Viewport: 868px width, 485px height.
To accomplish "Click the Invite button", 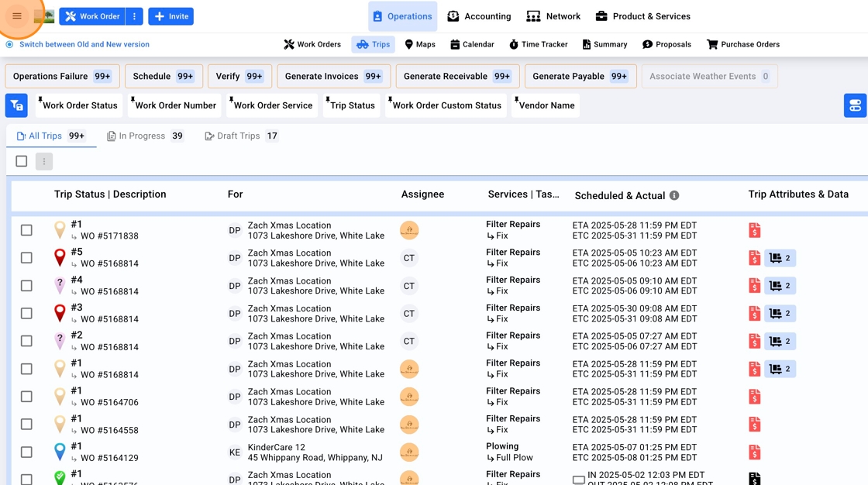I will [x=170, y=16].
